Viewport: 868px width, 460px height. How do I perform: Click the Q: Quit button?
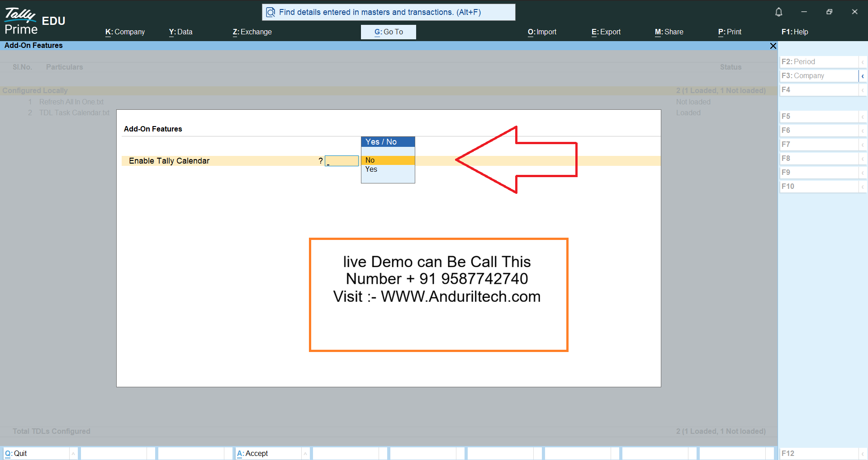point(36,453)
